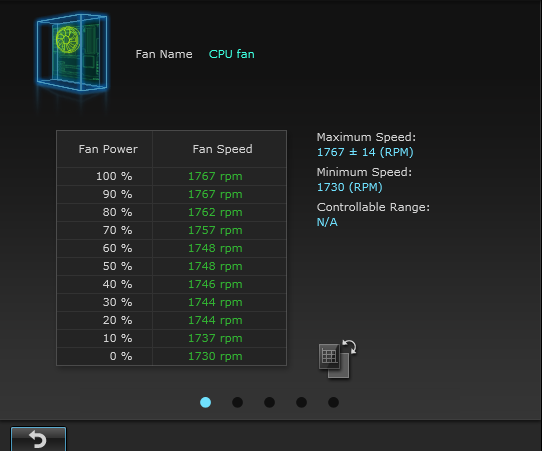The image size is (542, 451).
Task: Click the back arrow button
Action: point(38,439)
